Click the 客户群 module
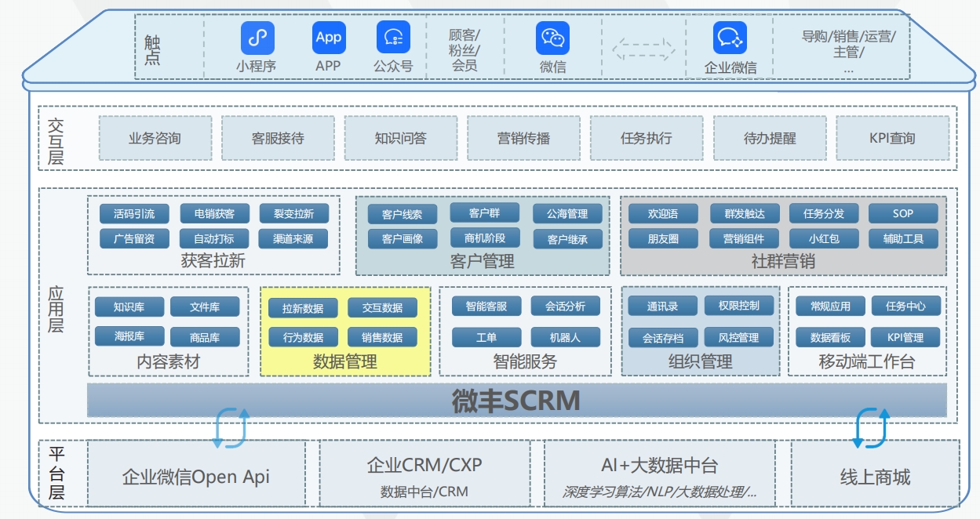 pyautogui.click(x=484, y=212)
